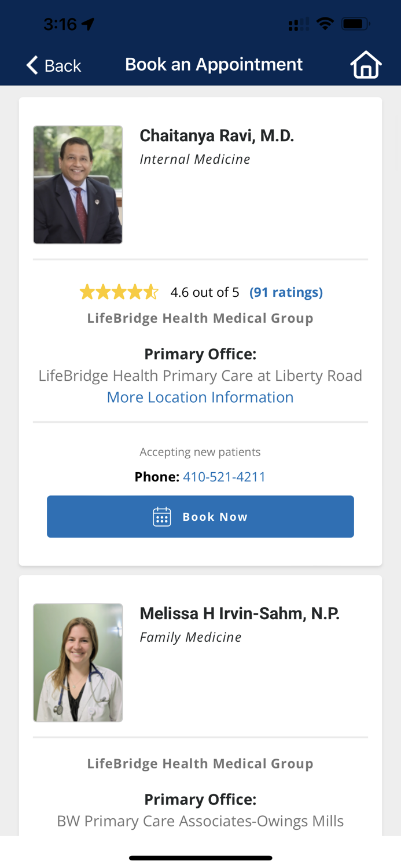Open the (91 ratings) link
Viewport: 401px width, 868px height.
click(x=286, y=292)
